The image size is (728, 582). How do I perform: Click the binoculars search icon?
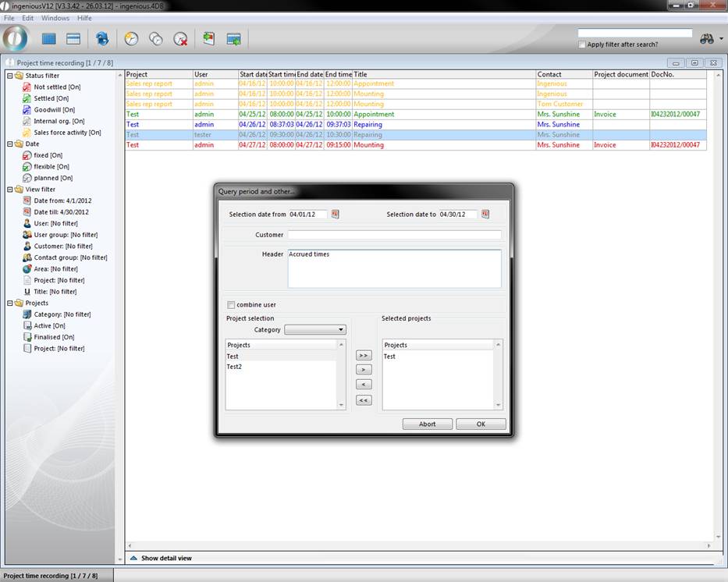707,38
